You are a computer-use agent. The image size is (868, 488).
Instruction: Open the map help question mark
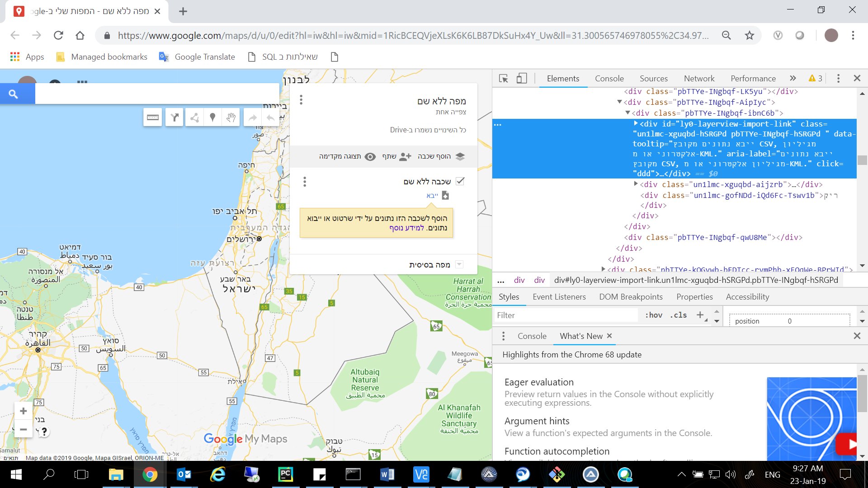tap(44, 432)
